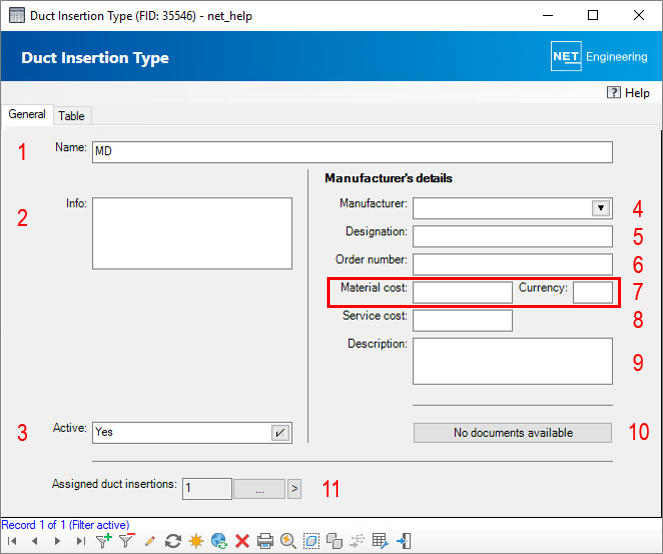Viewport: 663px width, 554px height.
Task: Click the overlapping squares copy icon
Action: coord(334,541)
